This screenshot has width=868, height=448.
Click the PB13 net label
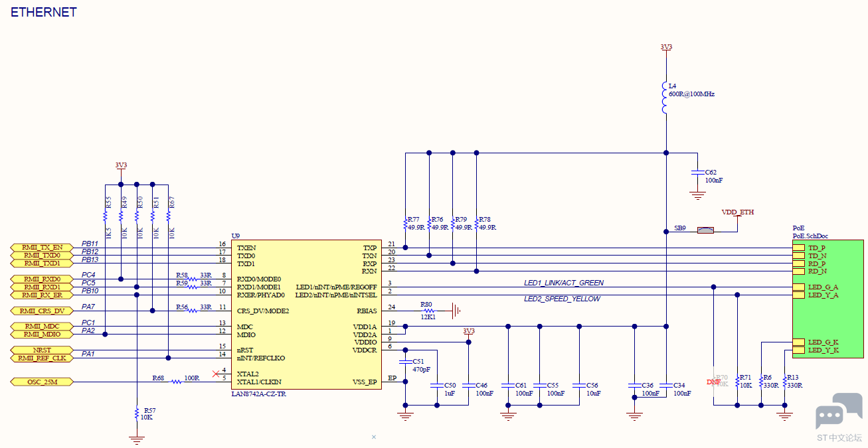coord(90,260)
